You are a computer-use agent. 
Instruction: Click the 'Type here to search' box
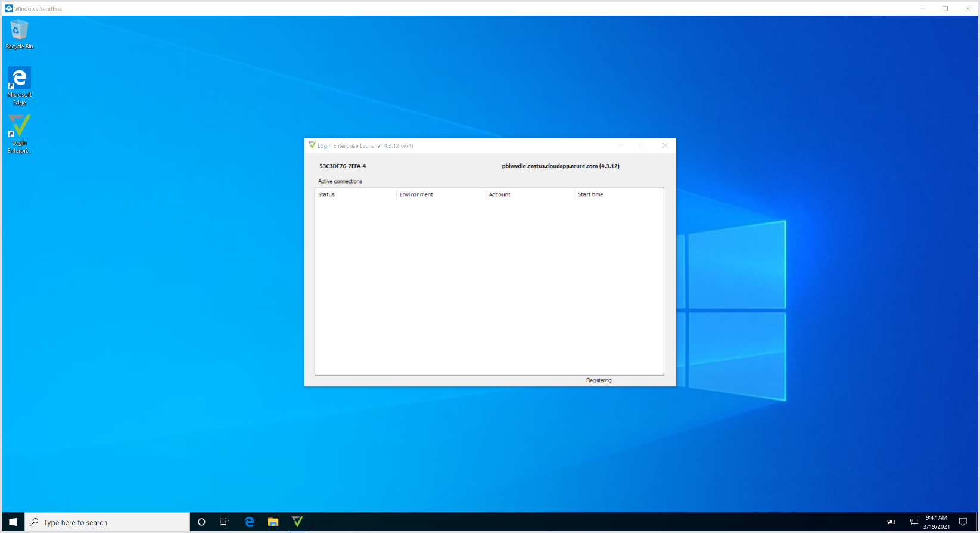click(x=107, y=522)
